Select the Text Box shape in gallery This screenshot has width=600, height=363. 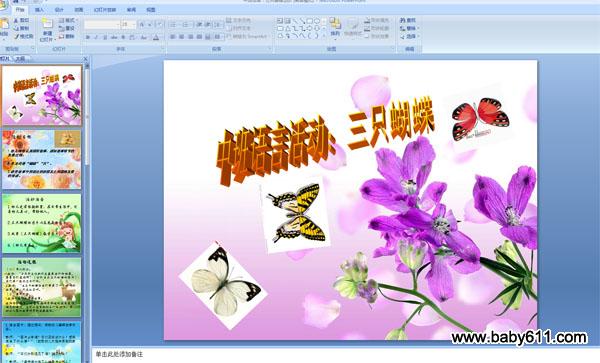pos(280,21)
